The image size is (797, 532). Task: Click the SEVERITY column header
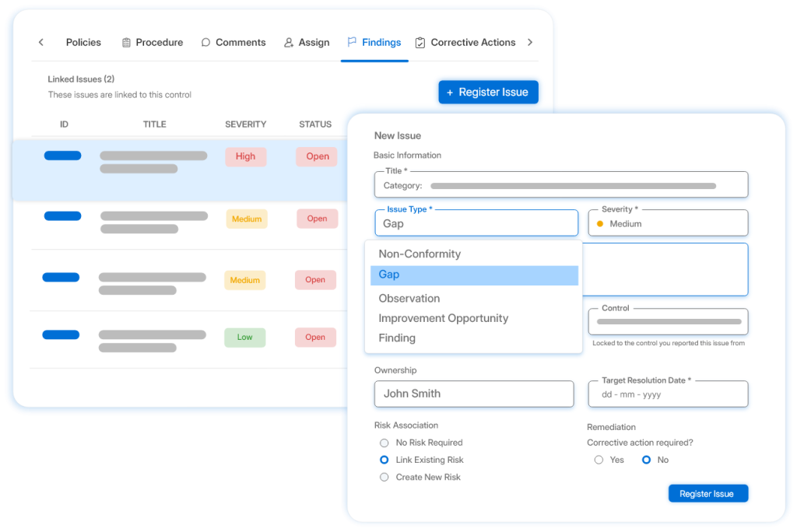(245, 124)
